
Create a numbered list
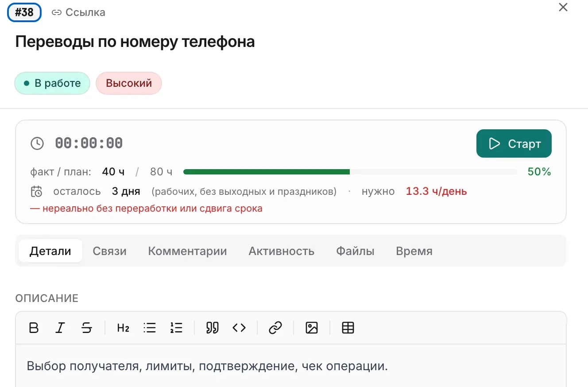click(176, 328)
